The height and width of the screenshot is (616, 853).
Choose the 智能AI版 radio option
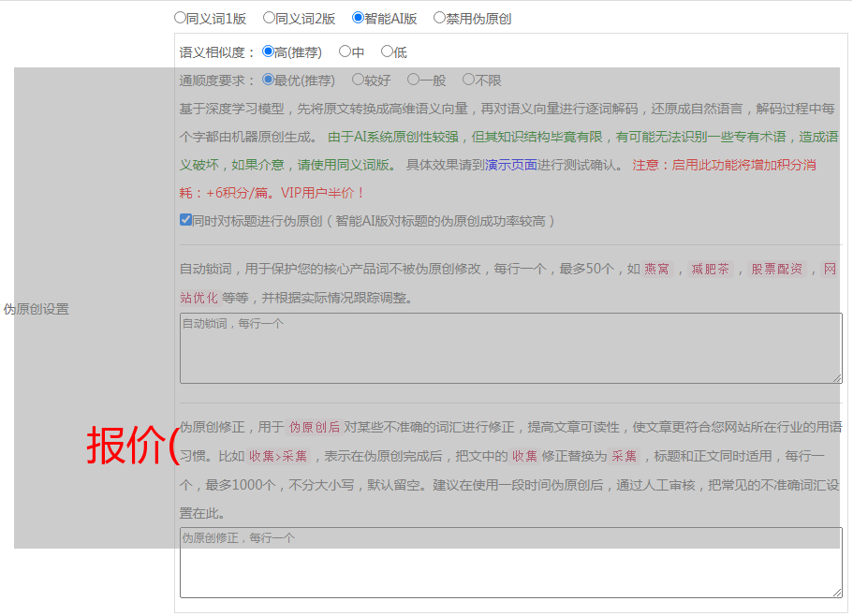point(358,18)
